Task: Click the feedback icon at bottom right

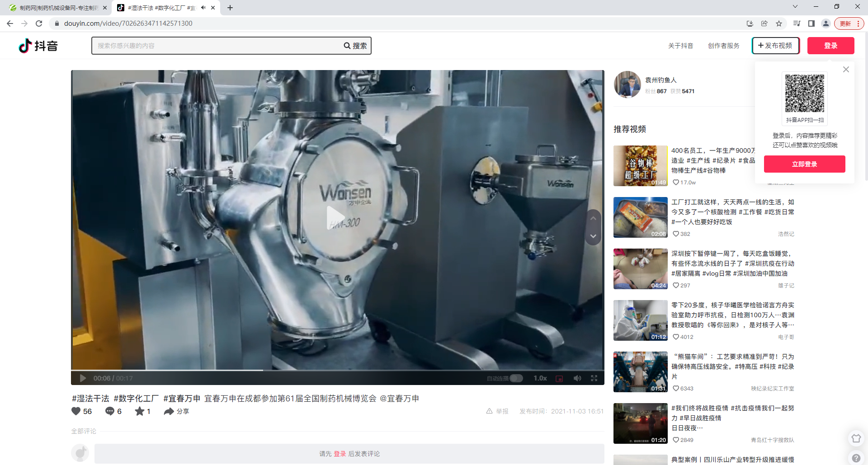Action: click(856, 438)
